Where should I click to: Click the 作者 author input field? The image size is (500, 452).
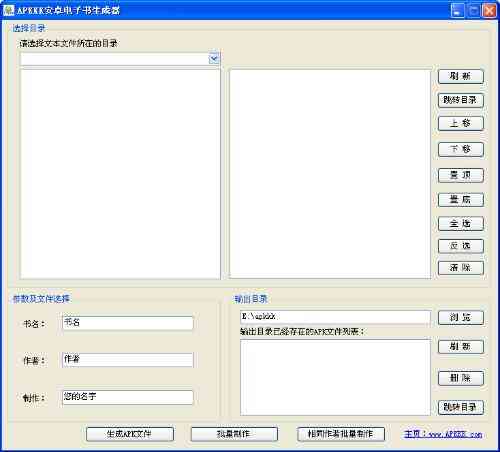tap(128, 360)
